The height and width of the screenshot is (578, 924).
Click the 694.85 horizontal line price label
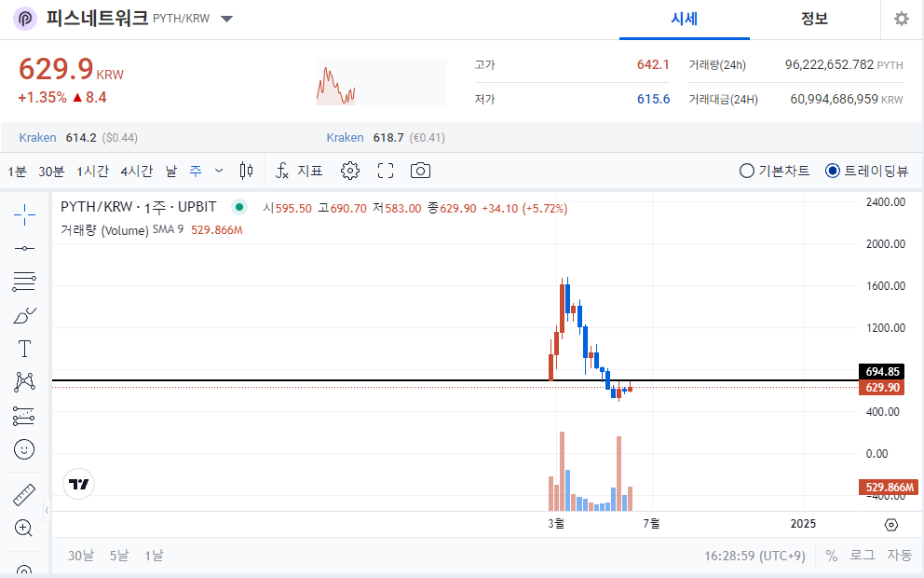pos(881,372)
